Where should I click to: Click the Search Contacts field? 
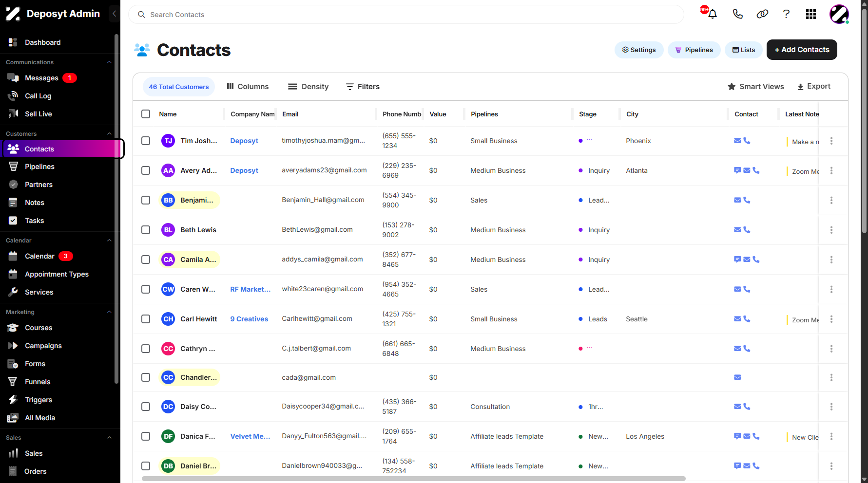[406, 15]
